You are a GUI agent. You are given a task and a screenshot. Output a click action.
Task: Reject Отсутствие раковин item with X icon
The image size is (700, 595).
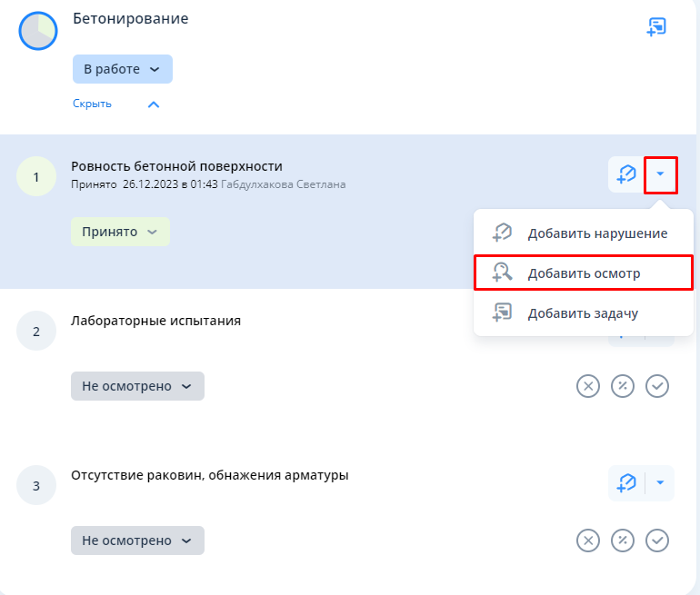tap(588, 540)
